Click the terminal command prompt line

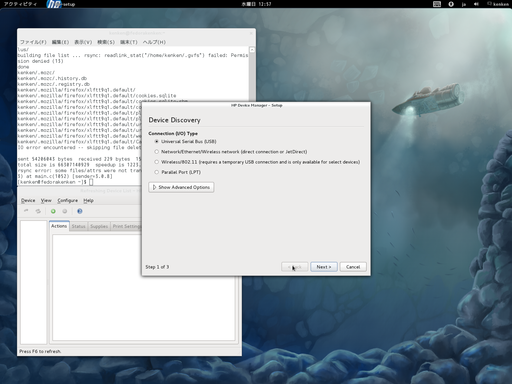(x=55, y=182)
